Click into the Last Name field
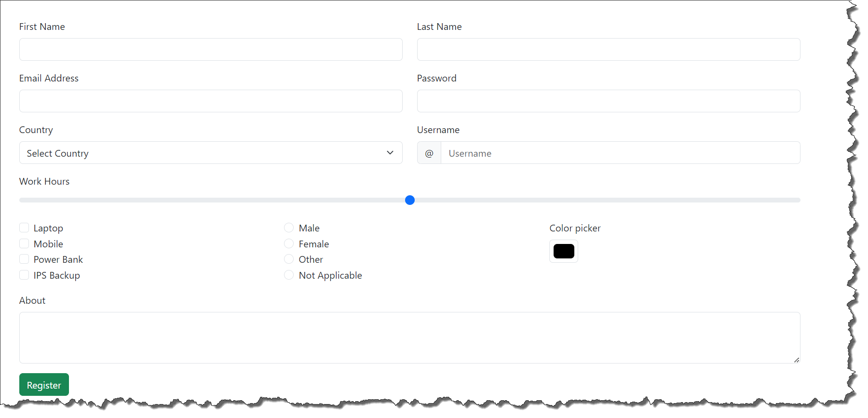This screenshot has height=418, width=868. (x=609, y=50)
